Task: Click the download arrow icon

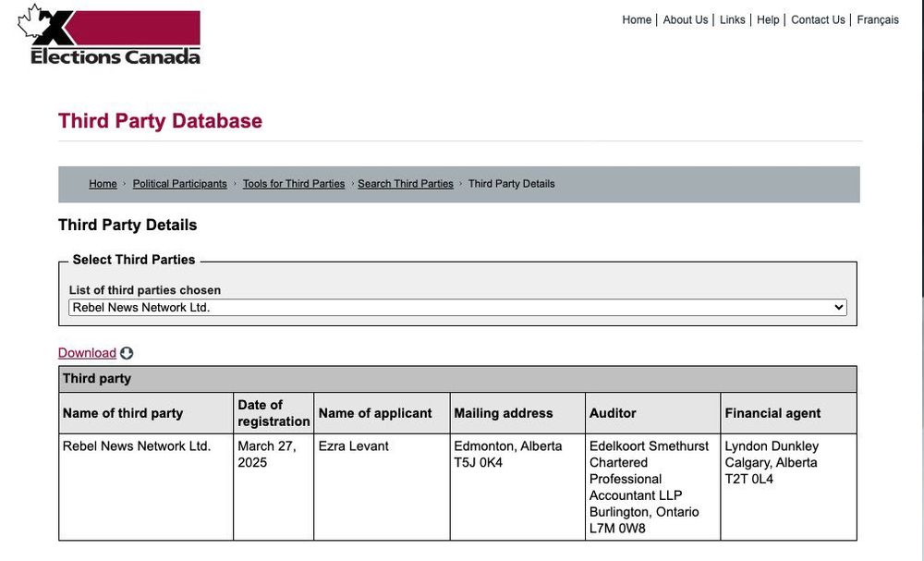Action: [x=127, y=353]
